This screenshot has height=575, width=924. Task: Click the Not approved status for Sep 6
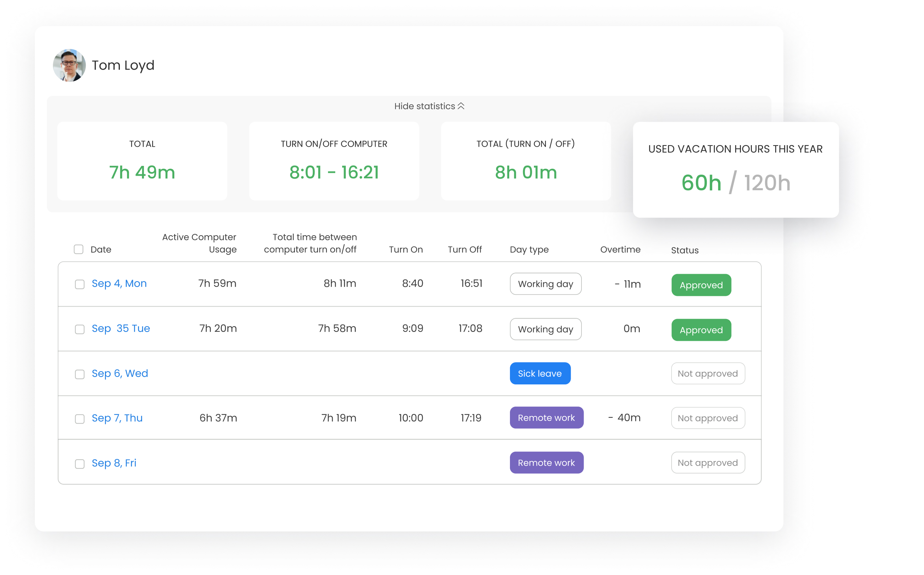tap(707, 373)
